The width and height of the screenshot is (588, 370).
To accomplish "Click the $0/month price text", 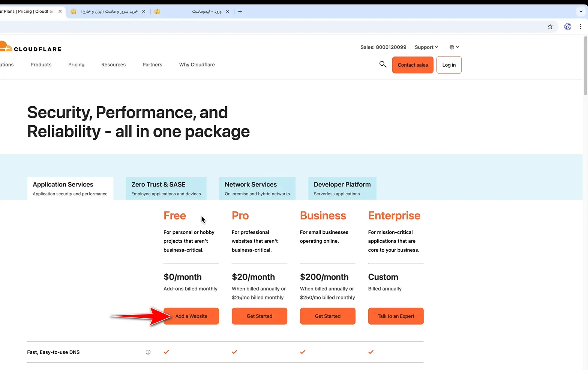I will [183, 277].
